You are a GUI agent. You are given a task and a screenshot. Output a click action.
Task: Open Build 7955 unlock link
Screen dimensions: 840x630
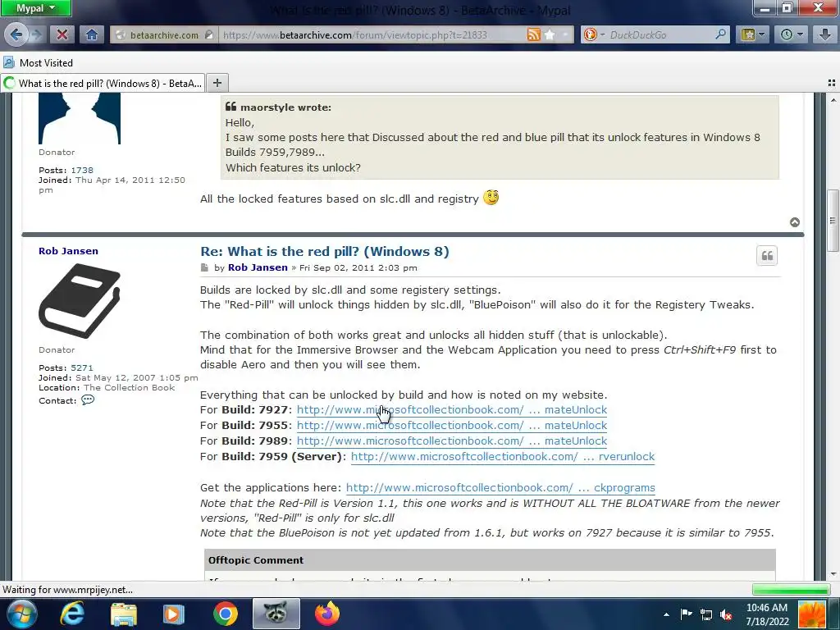pyautogui.click(x=452, y=426)
